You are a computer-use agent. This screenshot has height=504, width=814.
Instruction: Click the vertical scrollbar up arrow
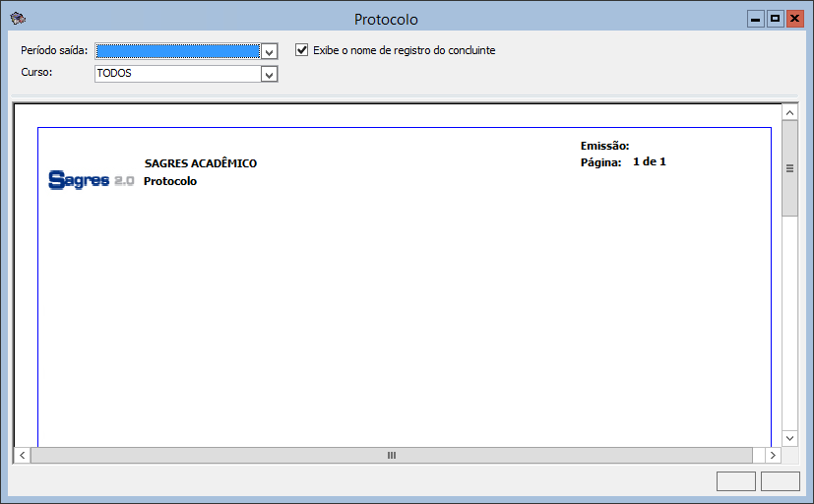point(789,113)
